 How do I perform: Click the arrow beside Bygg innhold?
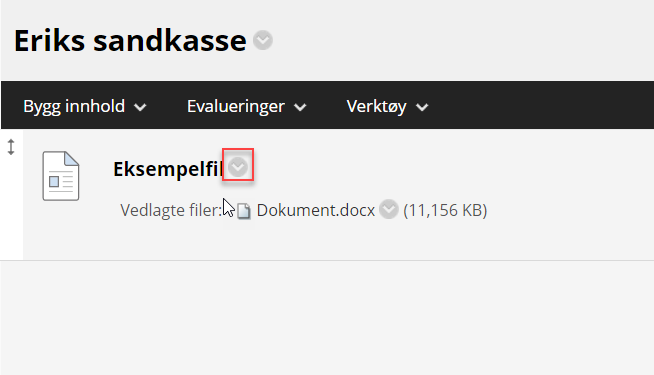140,107
